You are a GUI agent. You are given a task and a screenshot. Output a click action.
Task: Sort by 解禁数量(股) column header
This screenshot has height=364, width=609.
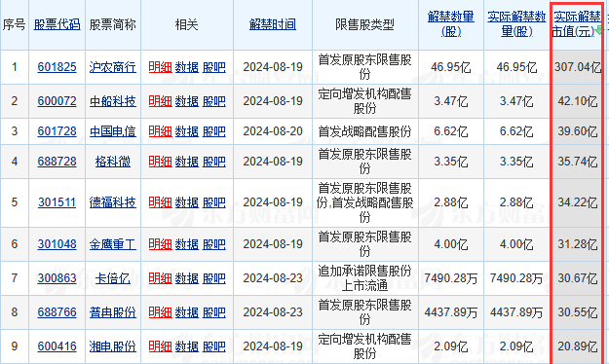point(451,24)
